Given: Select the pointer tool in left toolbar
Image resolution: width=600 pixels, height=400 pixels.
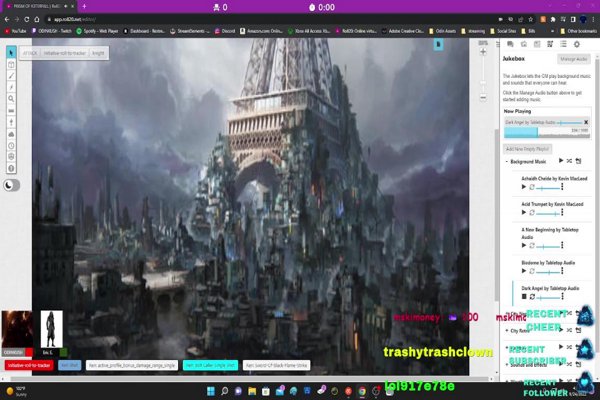Looking at the screenshot, I should pos(11,52).
